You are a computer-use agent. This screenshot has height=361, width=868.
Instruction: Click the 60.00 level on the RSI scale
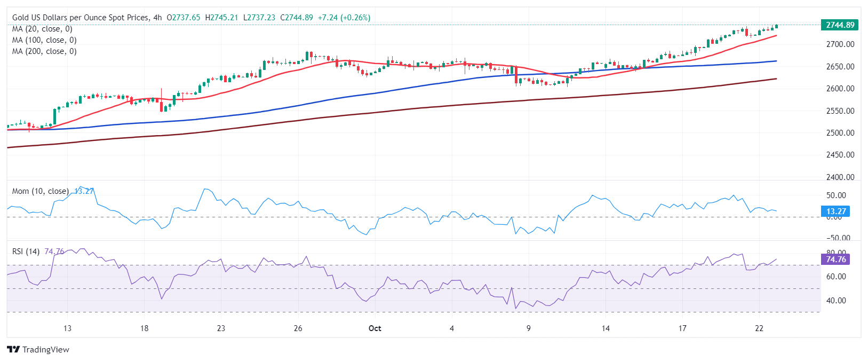pyautogui.click(x=836, y=277)
